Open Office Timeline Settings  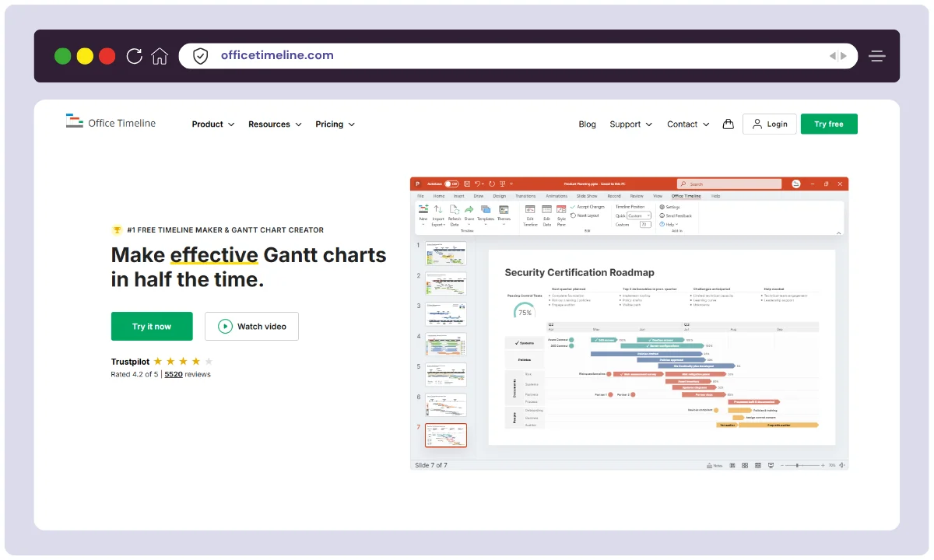click(x=668, y=207)
